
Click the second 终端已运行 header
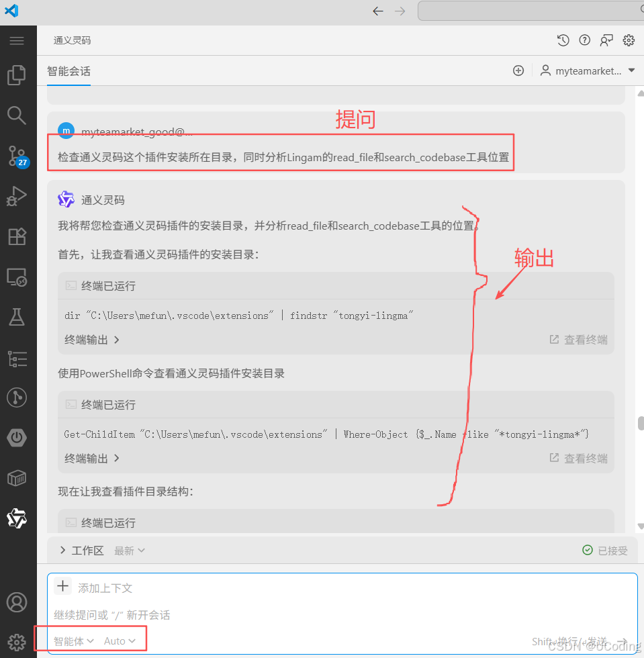coord(336,404)
